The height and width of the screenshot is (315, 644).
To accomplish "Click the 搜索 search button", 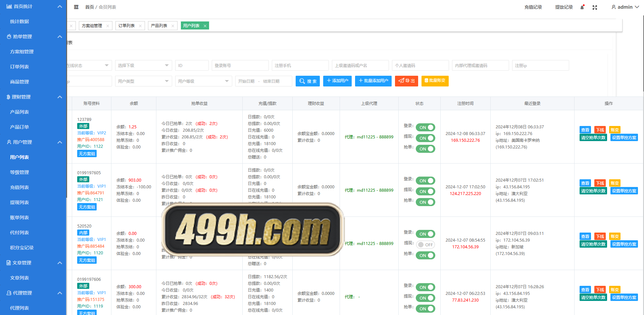I will click(308, 81).
